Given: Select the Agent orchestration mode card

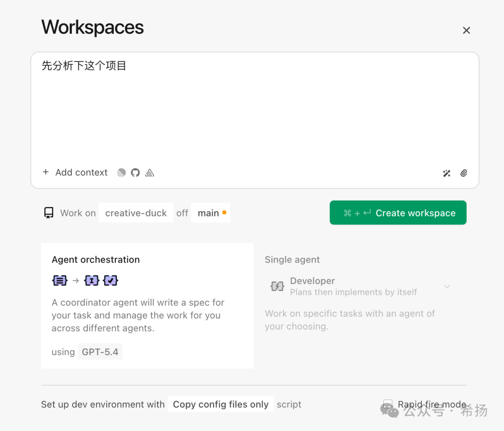Looking at the screenshot, I should 147,306.
